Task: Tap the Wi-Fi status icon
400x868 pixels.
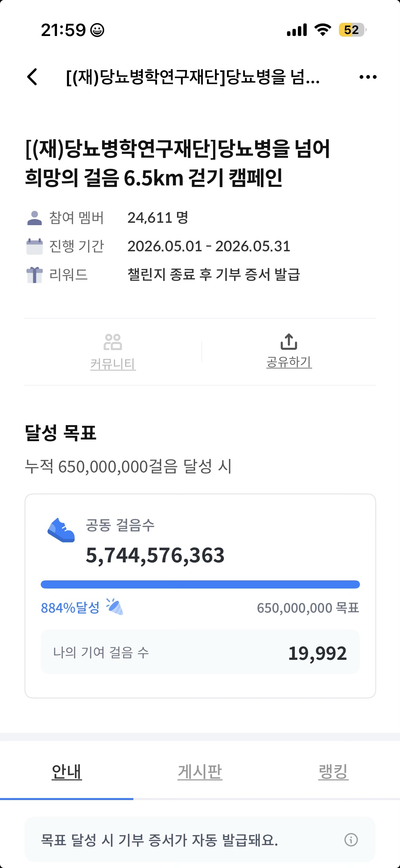Action: point(323,30)
